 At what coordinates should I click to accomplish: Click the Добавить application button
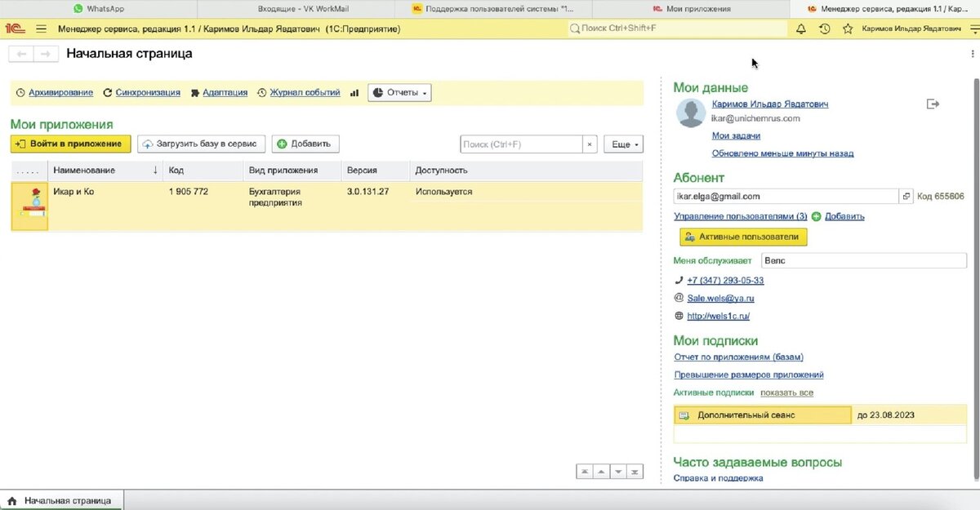pos(305,144)
